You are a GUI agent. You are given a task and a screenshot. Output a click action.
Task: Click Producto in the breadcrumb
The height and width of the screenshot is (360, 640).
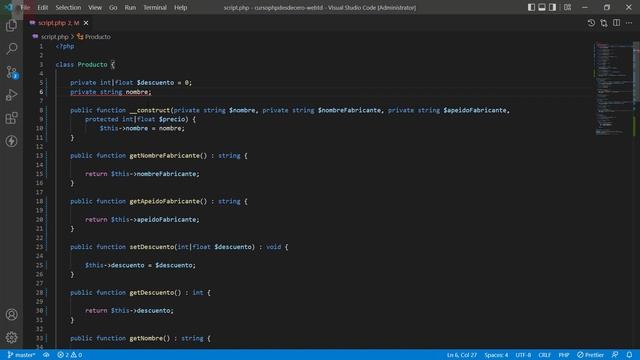tap(98, 37)
